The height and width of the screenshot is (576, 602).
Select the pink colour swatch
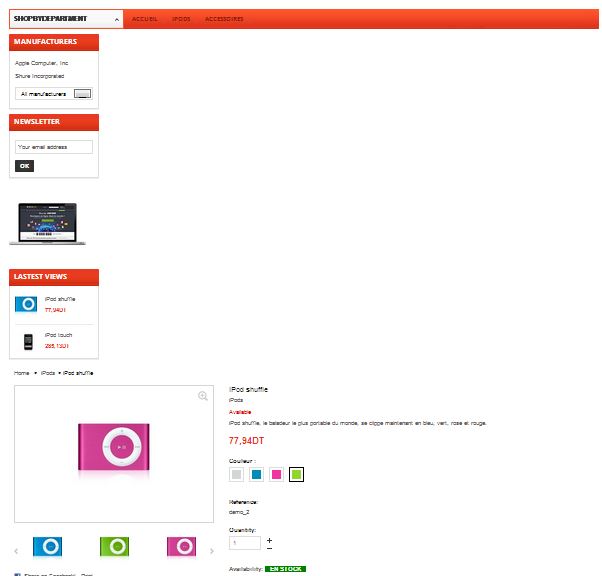tap(276, 475)
